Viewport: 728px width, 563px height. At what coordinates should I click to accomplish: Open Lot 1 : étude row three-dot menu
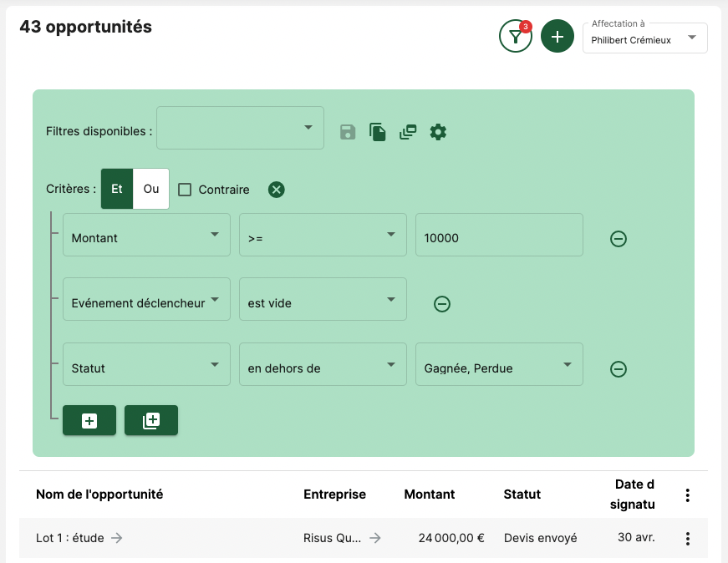tap(688, 539)
